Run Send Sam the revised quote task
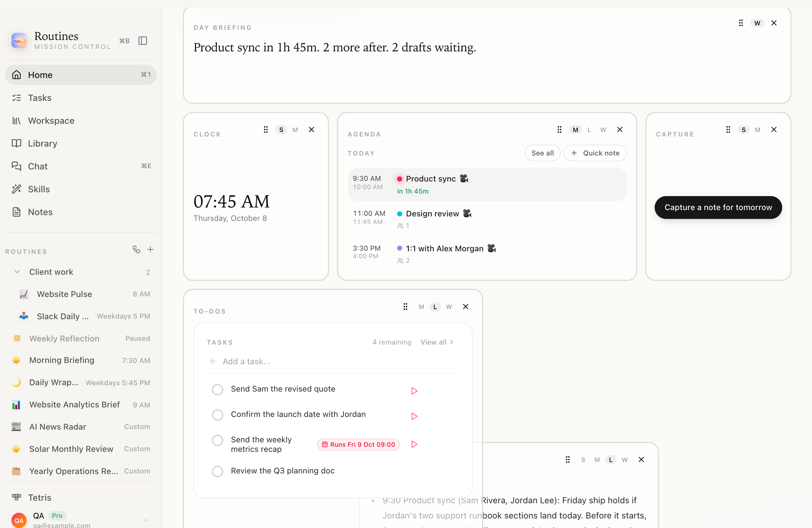This screenshot has width=812, height=528. point(414,391)
